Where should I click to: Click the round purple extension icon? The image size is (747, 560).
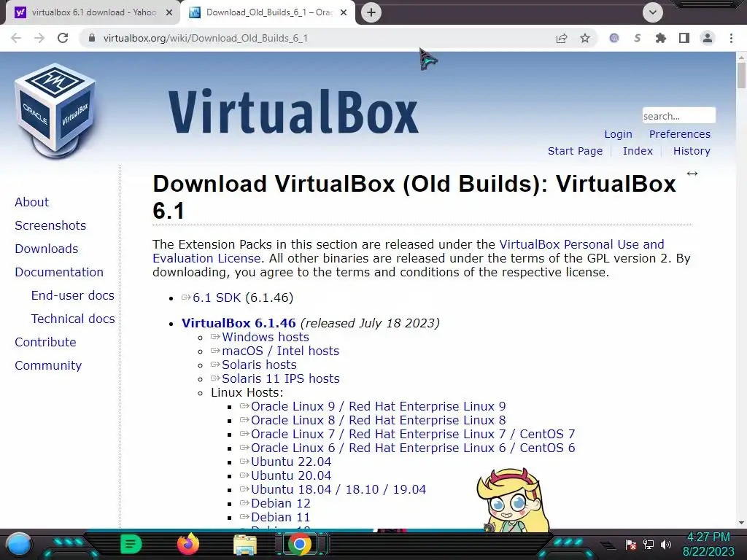pos(614,38)
